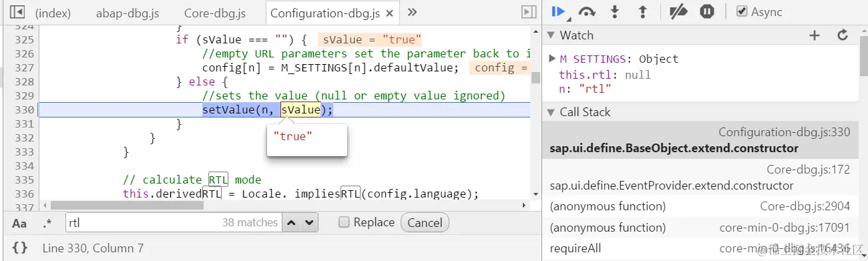Step into next function call
Viewport: 868px width, 261px height.
click(616, 11)
